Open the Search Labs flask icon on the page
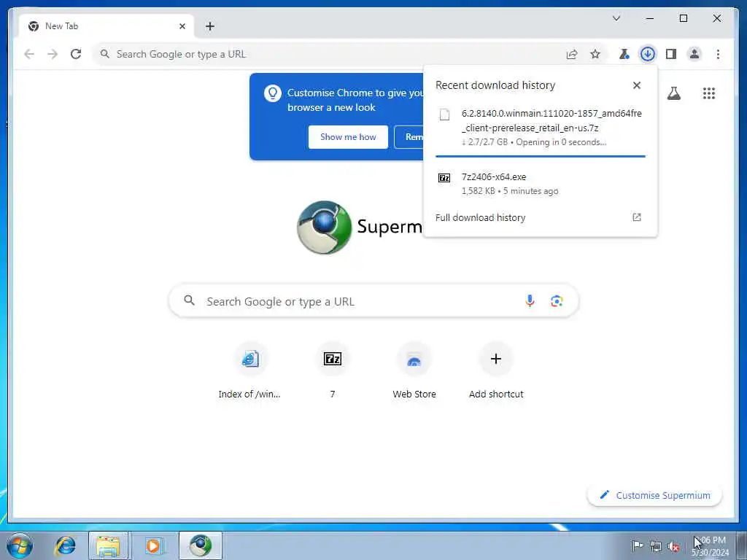This screenshot has height=560, width=747. click(x=673, y=93)
